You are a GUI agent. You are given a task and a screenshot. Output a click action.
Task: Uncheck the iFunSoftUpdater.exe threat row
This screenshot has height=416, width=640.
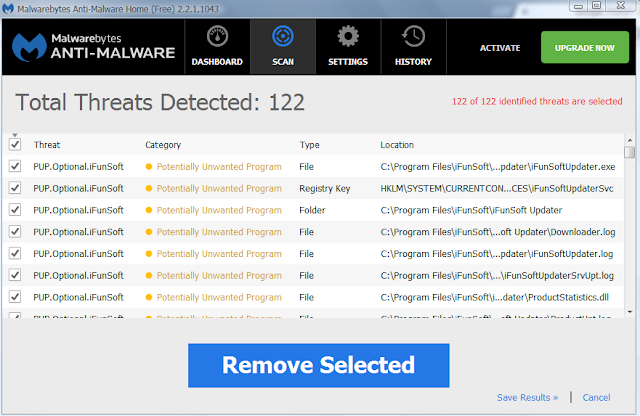click(x=15, y=167)
